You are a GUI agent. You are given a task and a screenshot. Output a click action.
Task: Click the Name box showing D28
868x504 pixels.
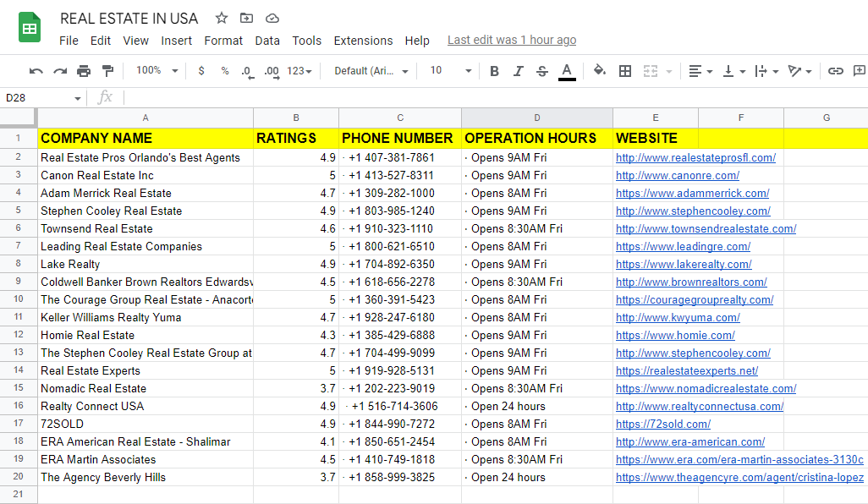(x=42, y=98)
